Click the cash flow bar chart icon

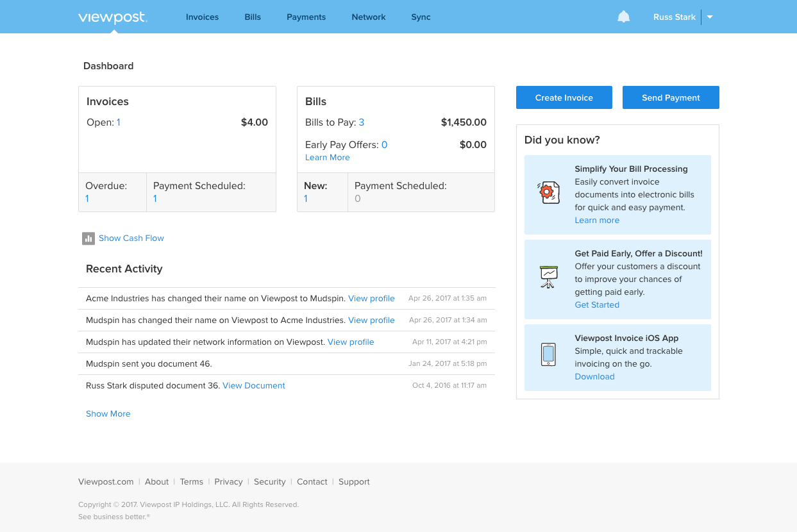click(x=88, y=238)
